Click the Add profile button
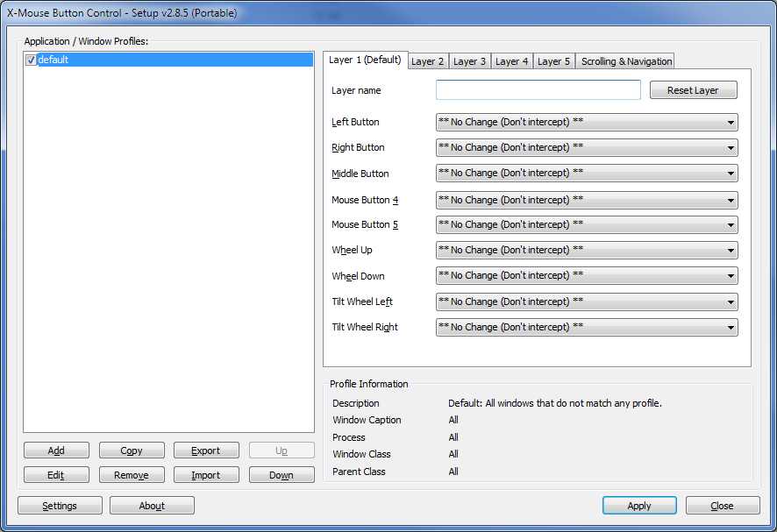The width and height of the screenshot is (777, 532). [x=56, y=450]
